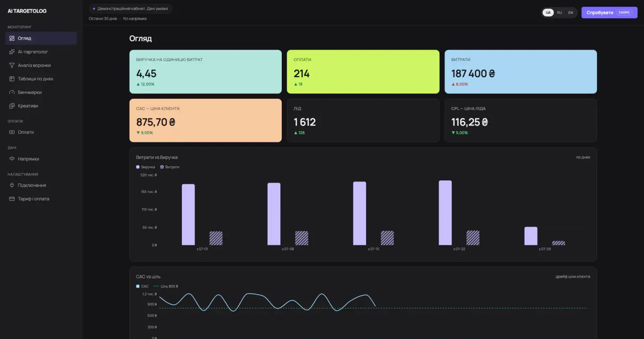Click the Витрати vs Виручка chart title
Viewport: 644px width, 339px height.
(x=157, y=157)
